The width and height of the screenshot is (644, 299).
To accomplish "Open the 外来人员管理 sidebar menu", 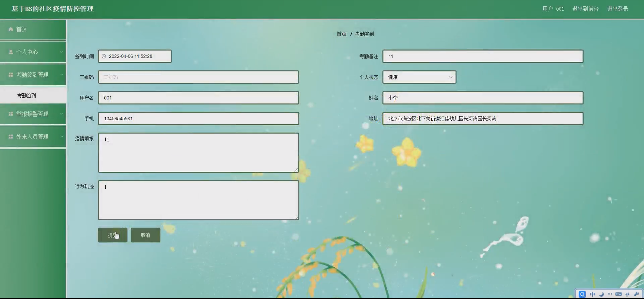I will [x=33, y=137].
